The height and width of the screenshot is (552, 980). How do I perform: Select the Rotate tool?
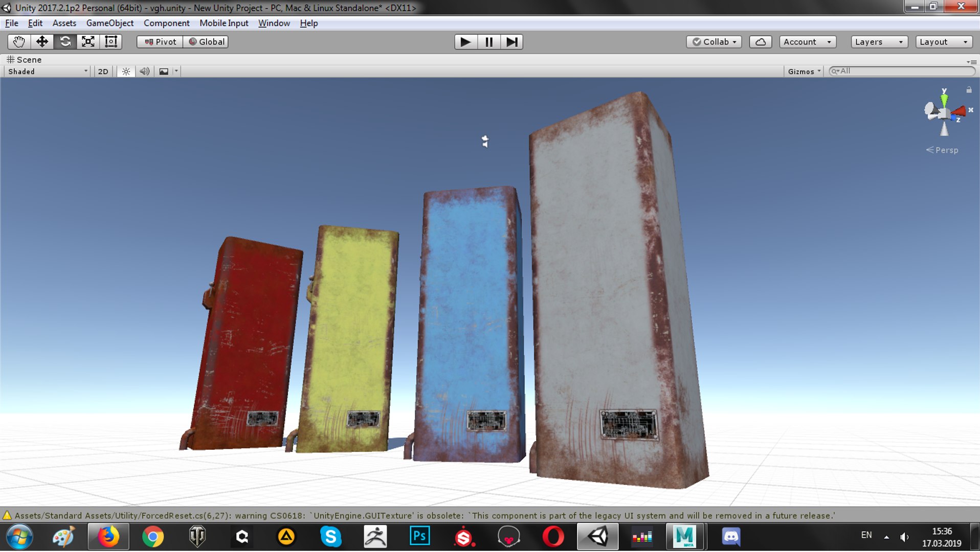tap(65, 42)
